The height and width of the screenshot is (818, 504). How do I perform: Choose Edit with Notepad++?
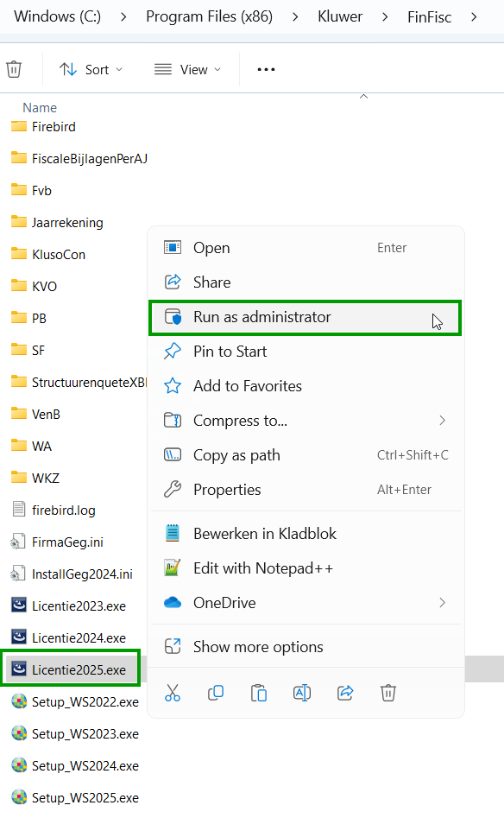[306, 568]
